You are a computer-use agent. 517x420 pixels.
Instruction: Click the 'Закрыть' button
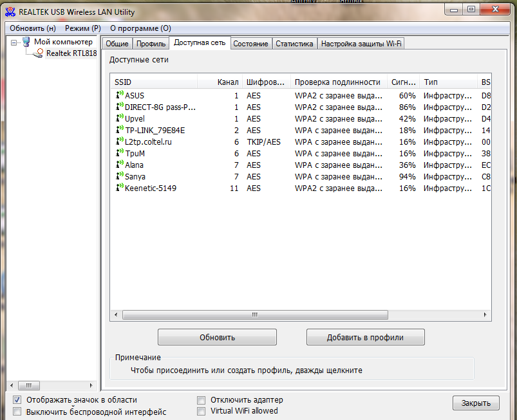click(x=476, y=403)
